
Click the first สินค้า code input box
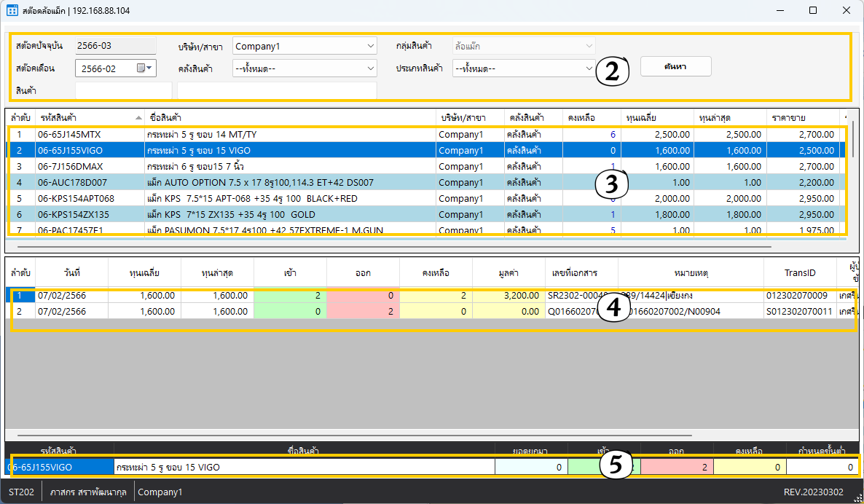pos(123,90)
